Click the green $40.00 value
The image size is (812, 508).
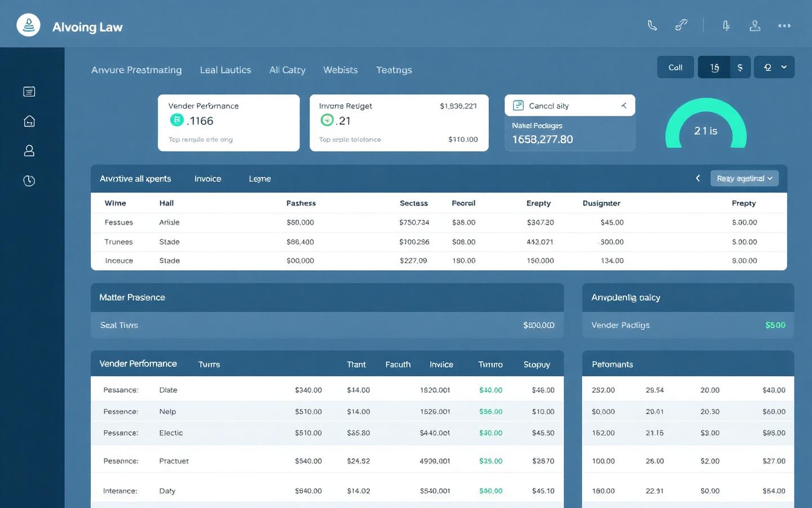coord(491,390)
